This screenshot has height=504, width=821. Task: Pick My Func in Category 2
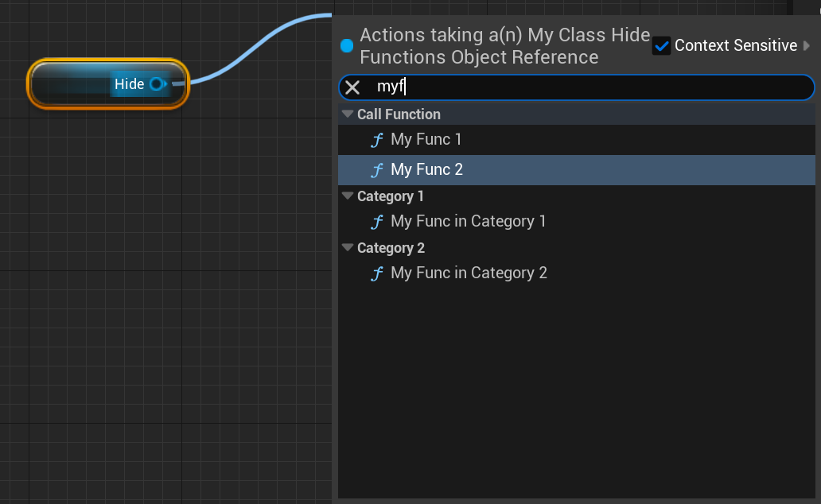point(469,273)
